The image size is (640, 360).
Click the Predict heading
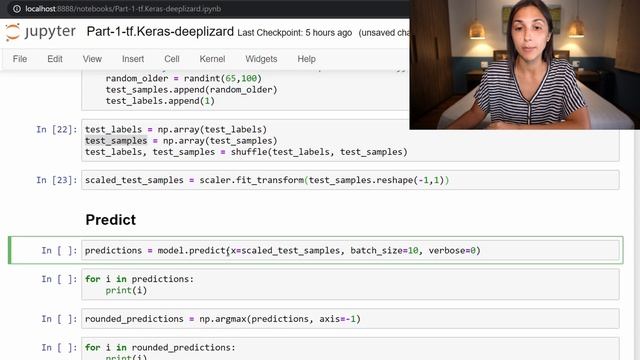(111, 220)
